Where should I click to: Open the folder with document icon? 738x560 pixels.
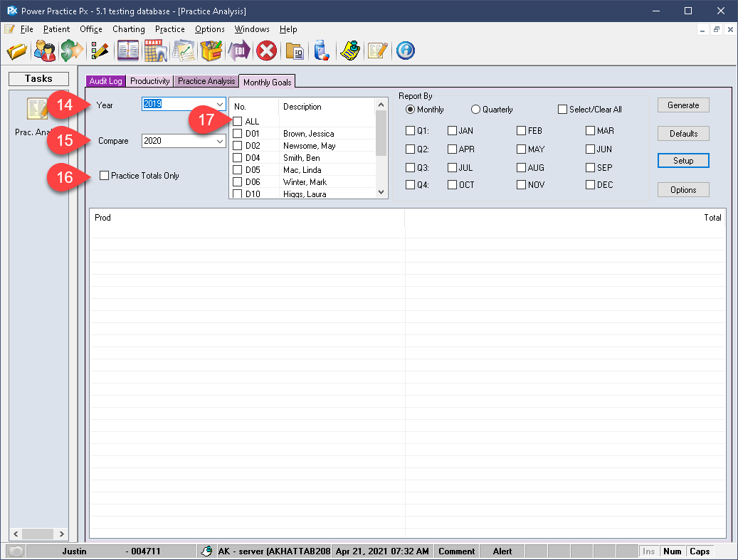point(295,51)
